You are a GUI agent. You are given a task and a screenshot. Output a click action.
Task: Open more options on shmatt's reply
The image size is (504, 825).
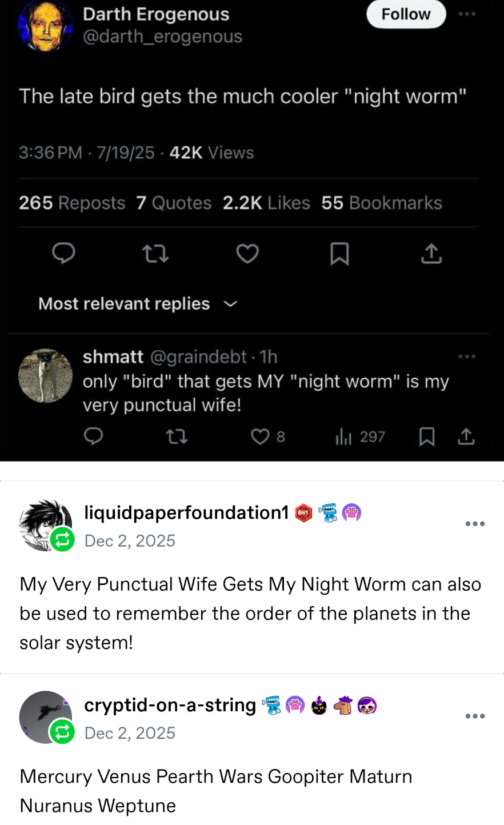point(467,357)
